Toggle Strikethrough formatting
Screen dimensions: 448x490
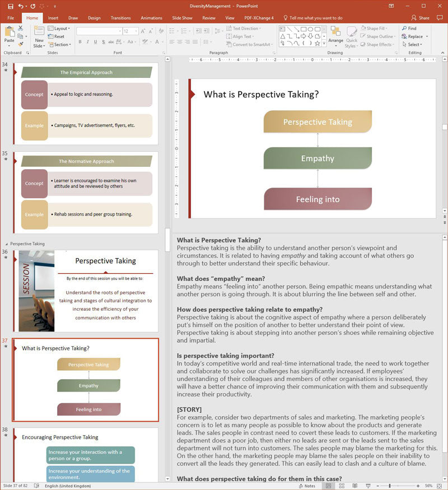(x=111, y=42)
